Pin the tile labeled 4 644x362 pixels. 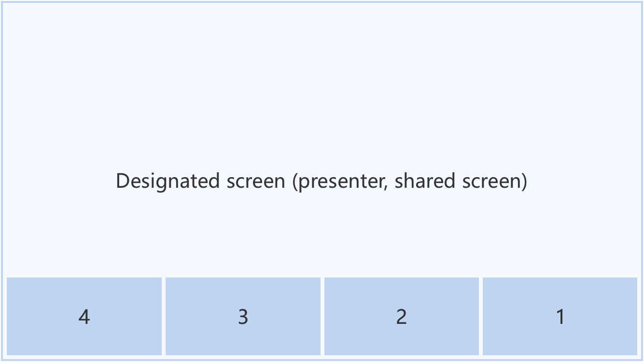(x=84, y=316)
